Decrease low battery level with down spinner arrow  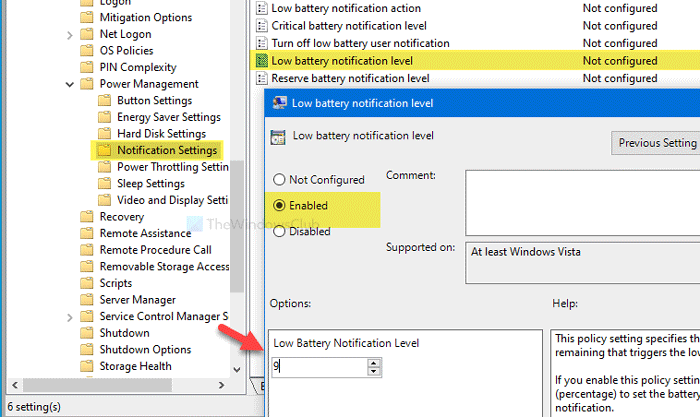374,372
